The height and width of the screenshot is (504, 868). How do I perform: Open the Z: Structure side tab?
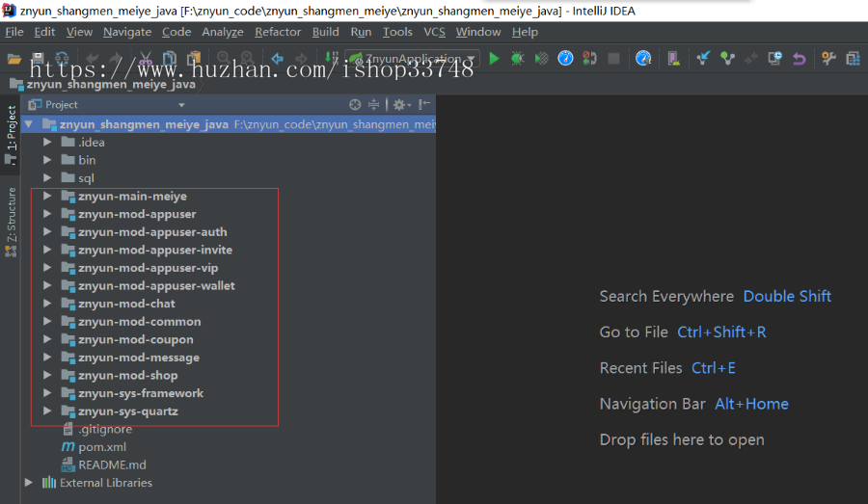pos(11,222)
